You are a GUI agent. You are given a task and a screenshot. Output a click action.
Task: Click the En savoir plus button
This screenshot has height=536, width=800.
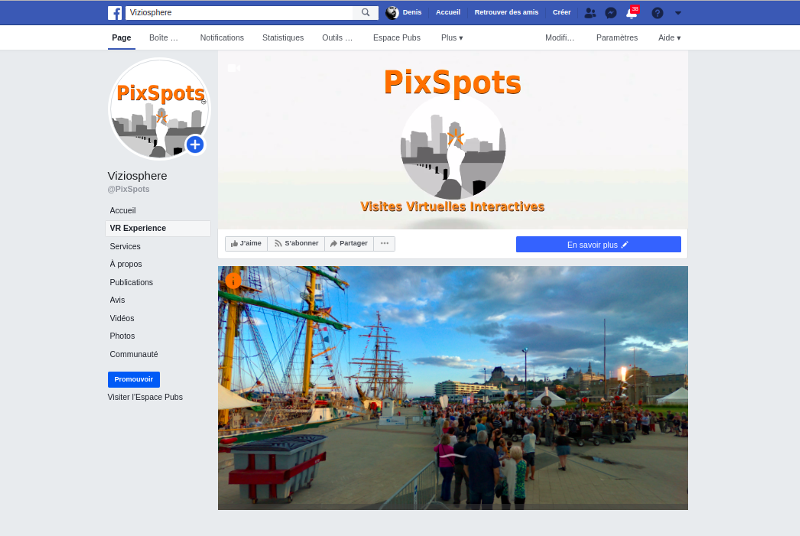point(598,244)
